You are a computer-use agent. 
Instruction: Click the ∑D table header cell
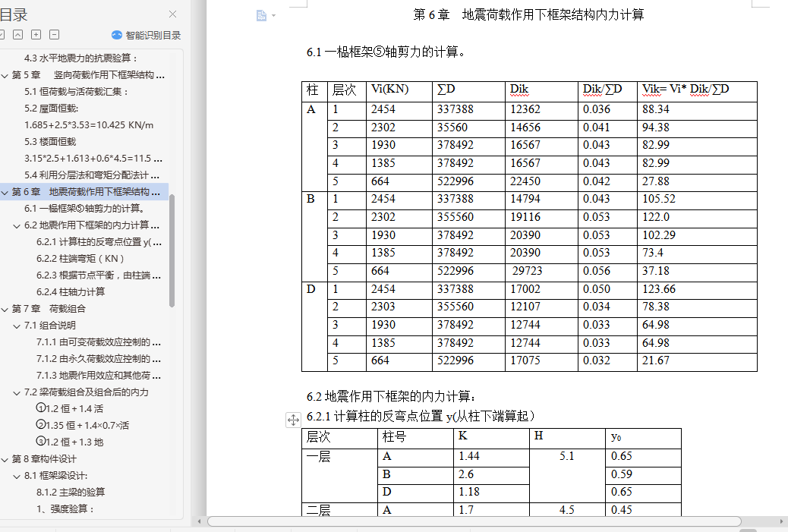click(x=468, y=91)
